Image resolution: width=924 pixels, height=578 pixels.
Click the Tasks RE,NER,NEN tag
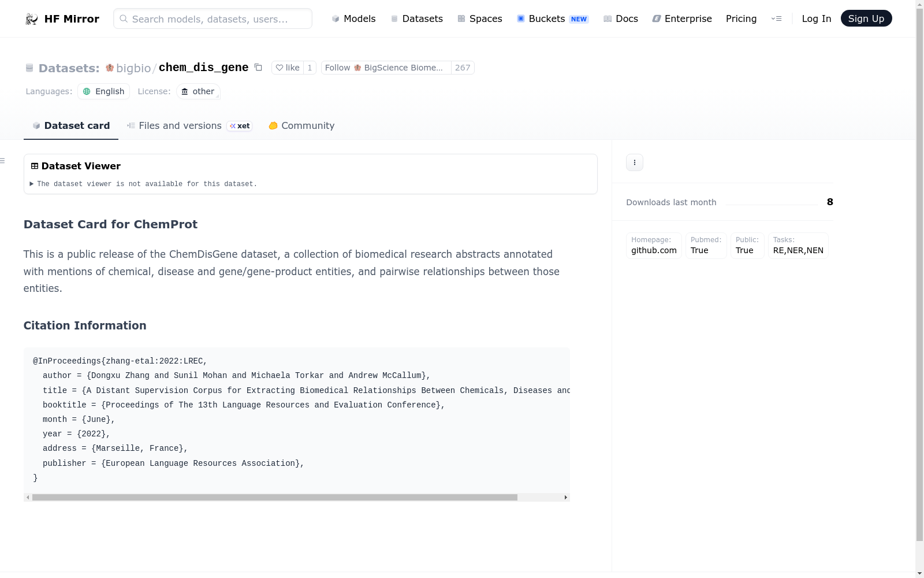coord(798,246)
